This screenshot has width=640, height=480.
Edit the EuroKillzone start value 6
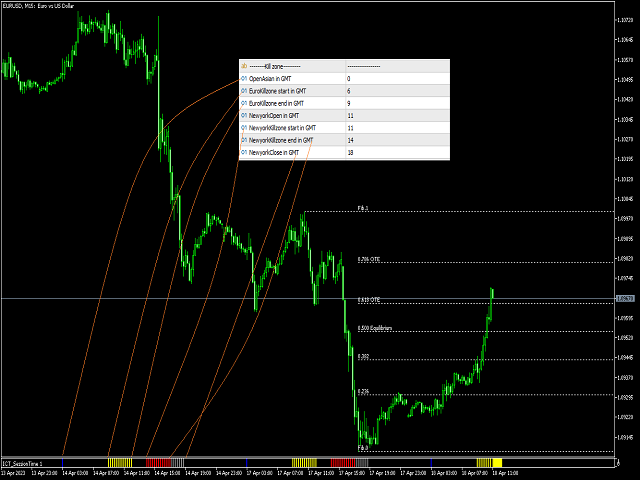[x=398, y=91]
